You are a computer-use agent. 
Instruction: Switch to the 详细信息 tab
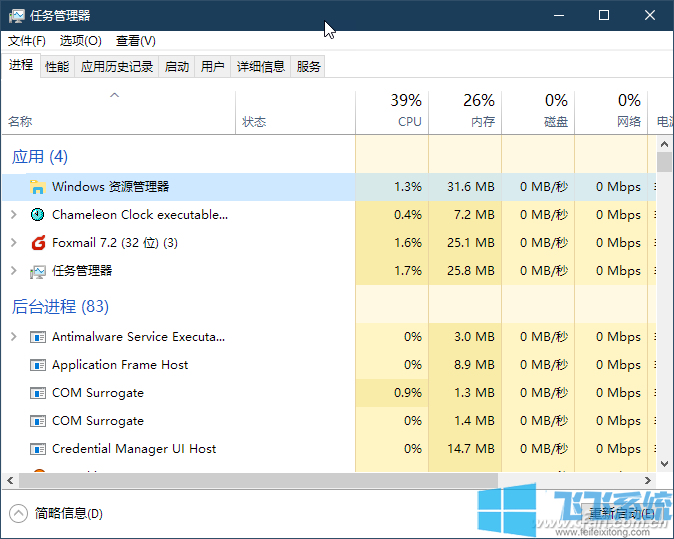[261, 67]
